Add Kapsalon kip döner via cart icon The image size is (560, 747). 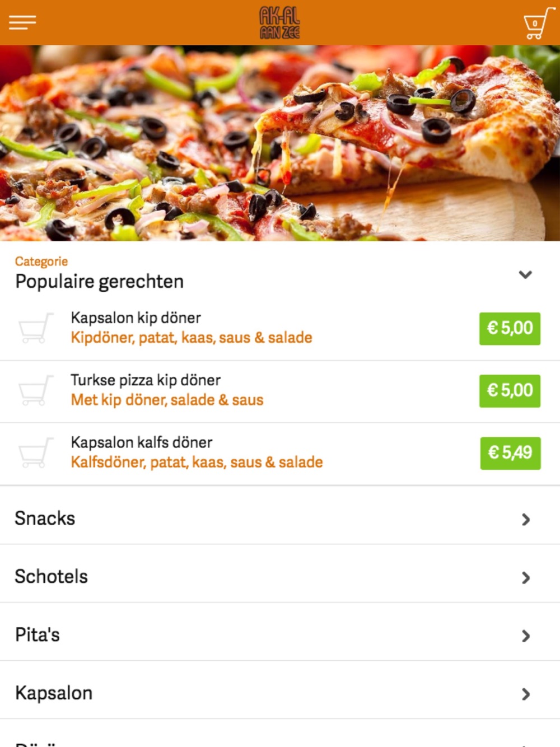[x=35, y=328]
